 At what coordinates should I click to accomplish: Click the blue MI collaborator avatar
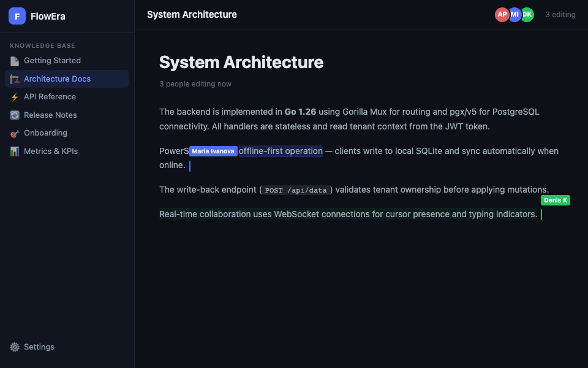point(515,15)
